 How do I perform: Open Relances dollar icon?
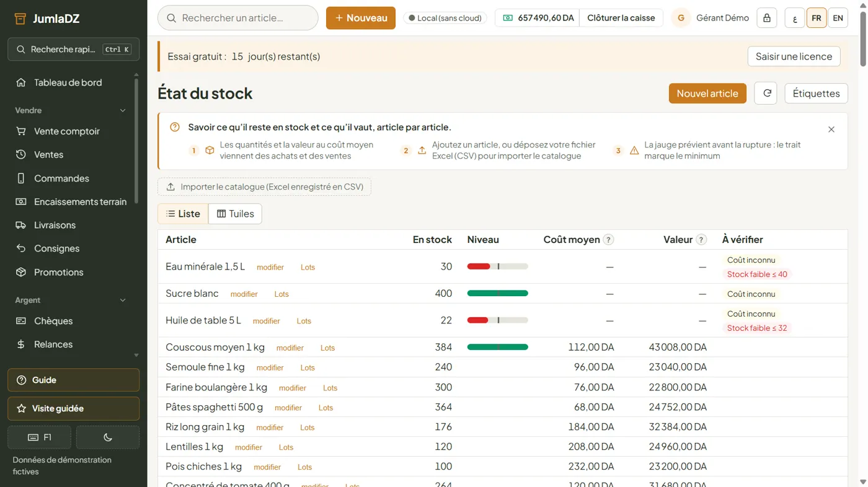pos(21,344)
